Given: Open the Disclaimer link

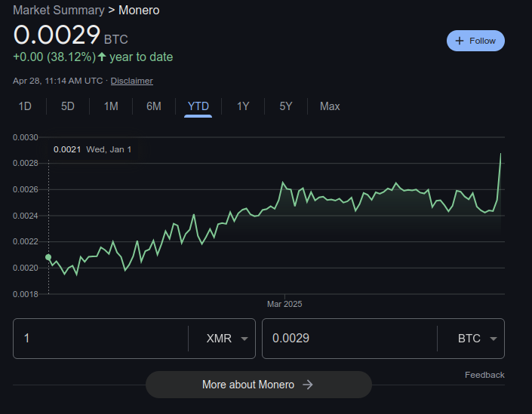Looking at the screenshot, I should point(131,81).
